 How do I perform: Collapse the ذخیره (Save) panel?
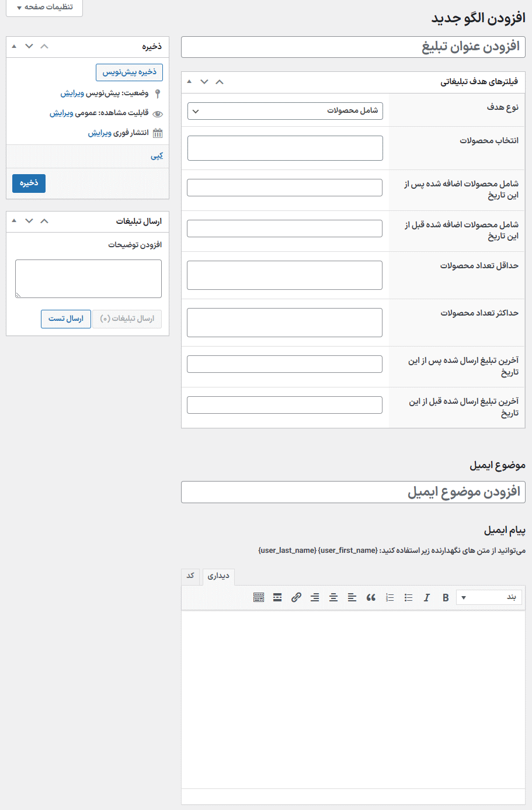[44, 46]
